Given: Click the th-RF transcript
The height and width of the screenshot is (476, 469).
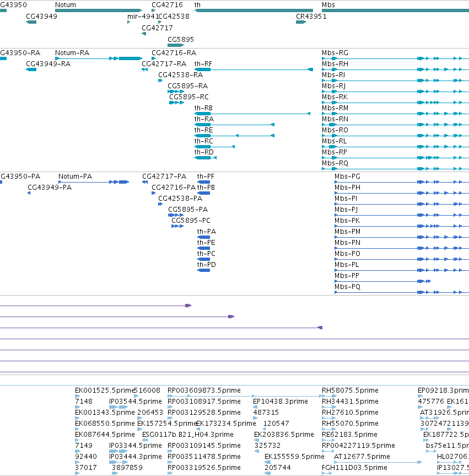Looking at the screenshot, I should click(x=254, y=69).
